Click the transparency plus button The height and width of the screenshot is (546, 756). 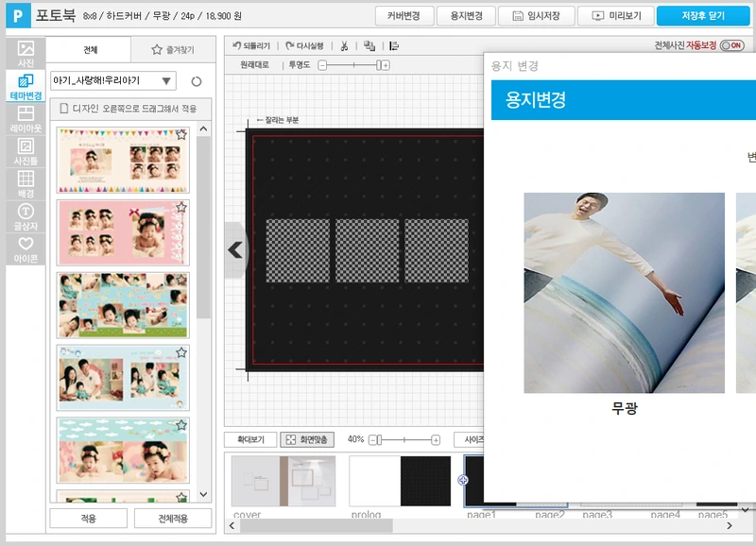386,65
